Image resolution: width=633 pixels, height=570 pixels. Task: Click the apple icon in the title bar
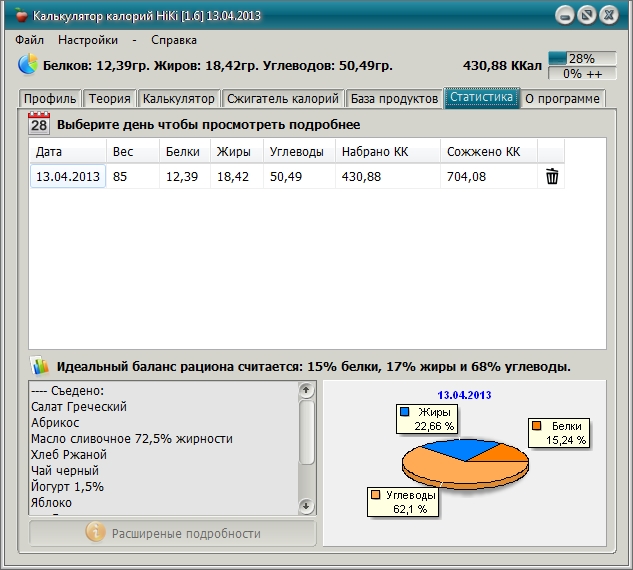(x=21, y=16)
